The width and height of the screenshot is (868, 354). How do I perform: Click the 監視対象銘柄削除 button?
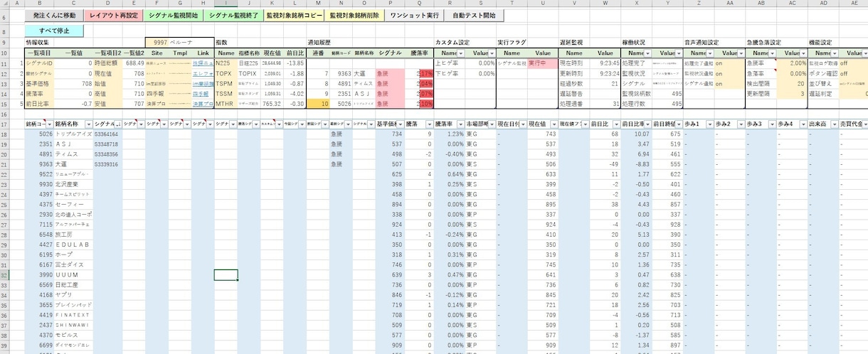pos(354,15)
